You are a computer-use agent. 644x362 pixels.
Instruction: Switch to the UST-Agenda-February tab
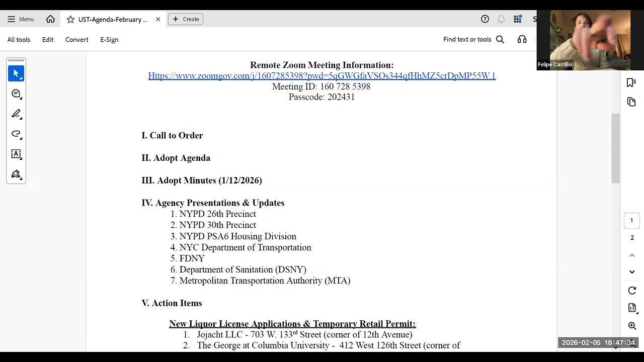click(x=113, y=19)
